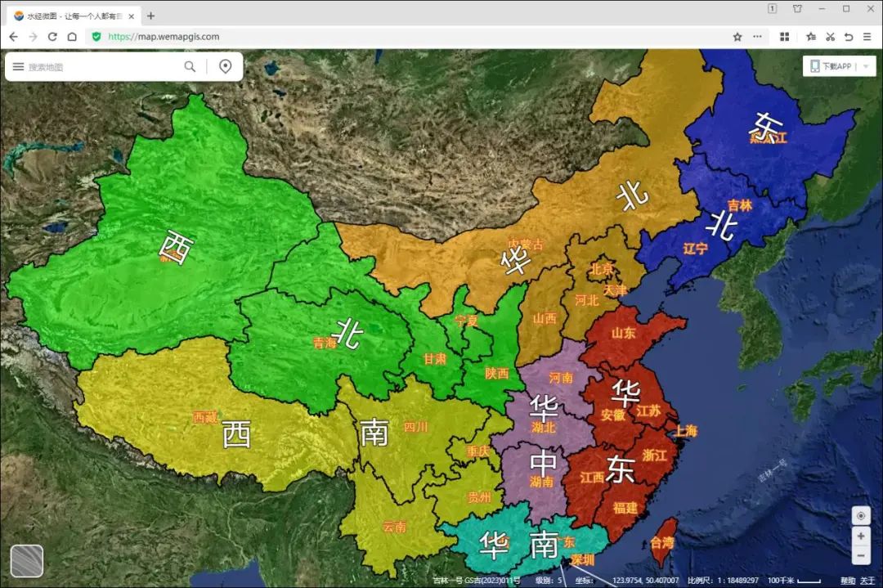Click the location pin icon beside search

(226, 66)
